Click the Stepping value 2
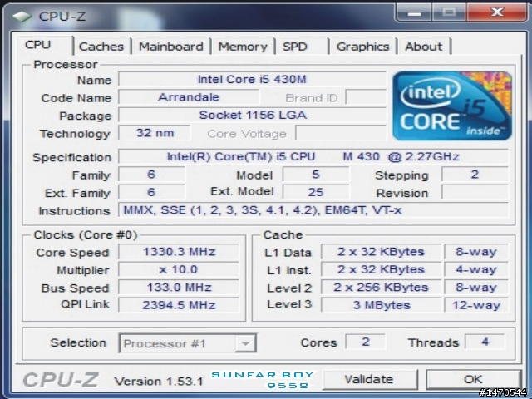Screen dimensions: 532x399 click(x=475, y=175)
